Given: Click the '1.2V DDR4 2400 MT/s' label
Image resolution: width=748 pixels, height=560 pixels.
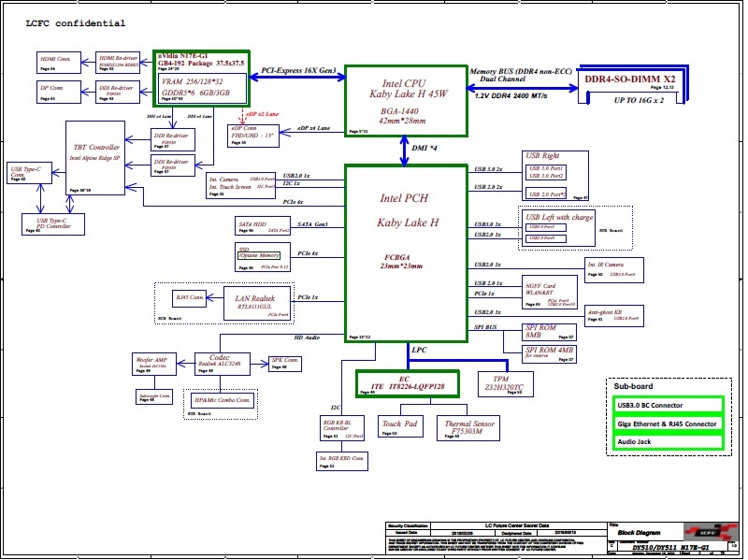Looking at the screenshot, I should (x=511, y=96).
